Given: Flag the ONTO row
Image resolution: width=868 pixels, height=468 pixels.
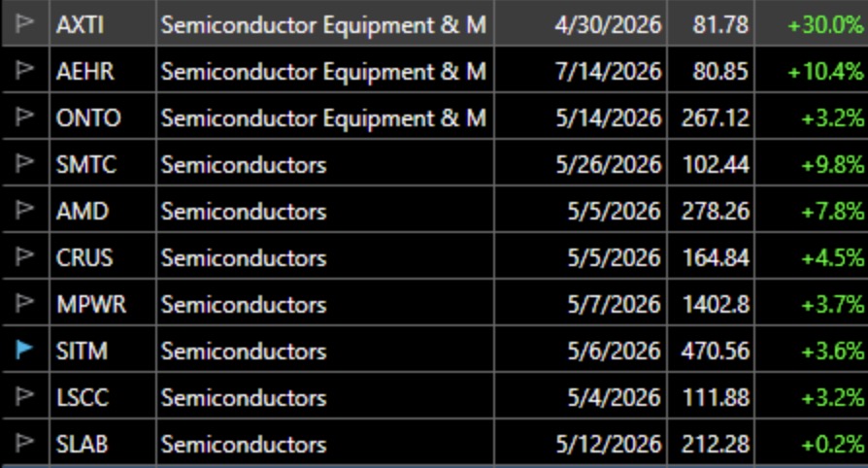Looking at the screenshot, I should 25,117.
